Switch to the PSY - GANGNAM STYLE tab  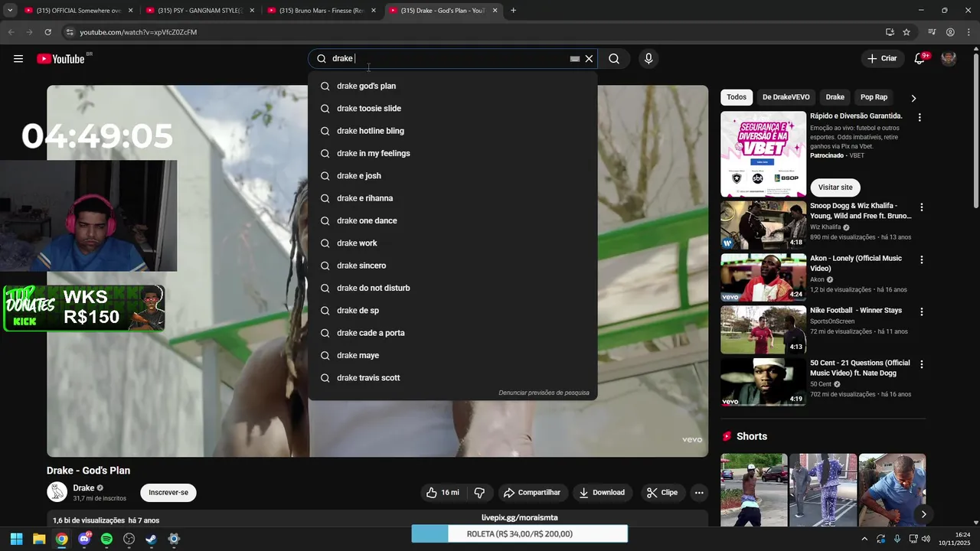199,11
